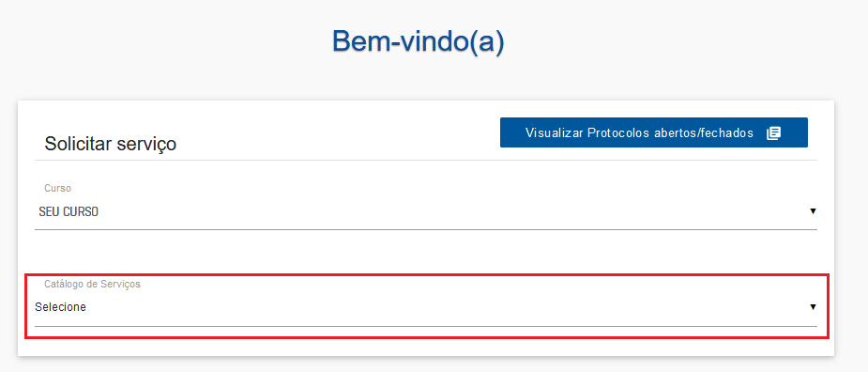Click the black arrow beside SEU CURSO
This screenshot has width=868, height=372.
point(813,211)
